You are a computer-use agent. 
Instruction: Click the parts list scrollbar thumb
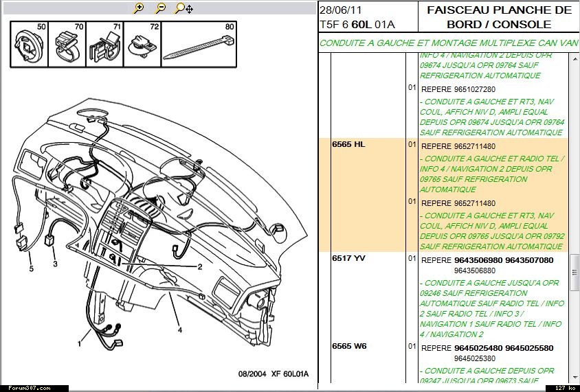point(574,265)
